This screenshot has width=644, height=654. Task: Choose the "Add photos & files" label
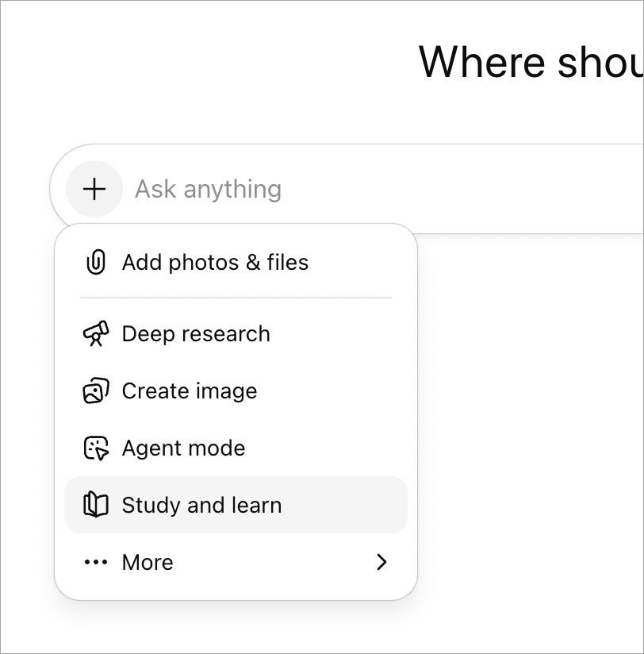click(x=215, y=262)
